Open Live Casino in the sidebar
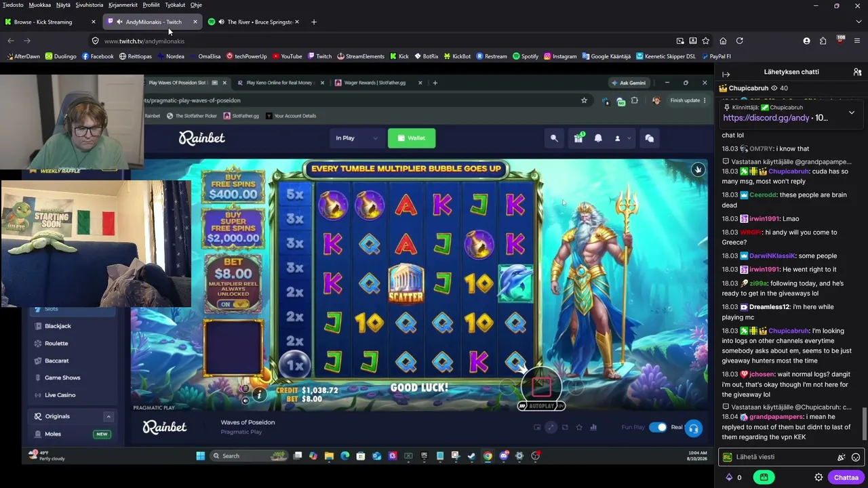 60,395
